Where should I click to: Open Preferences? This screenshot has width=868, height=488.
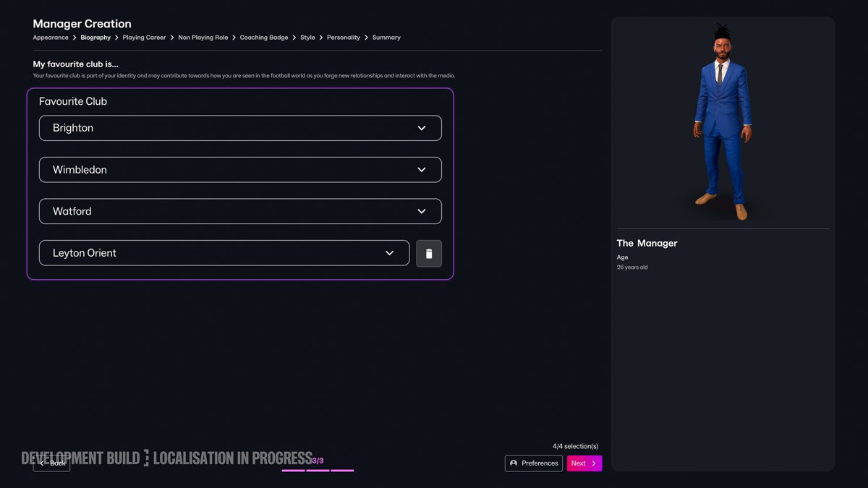[x=534, y=463]
